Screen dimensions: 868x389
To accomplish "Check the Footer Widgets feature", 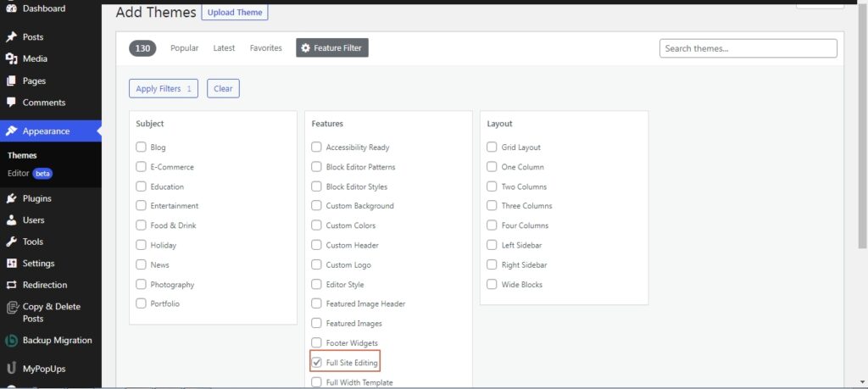I will (317, 343).
